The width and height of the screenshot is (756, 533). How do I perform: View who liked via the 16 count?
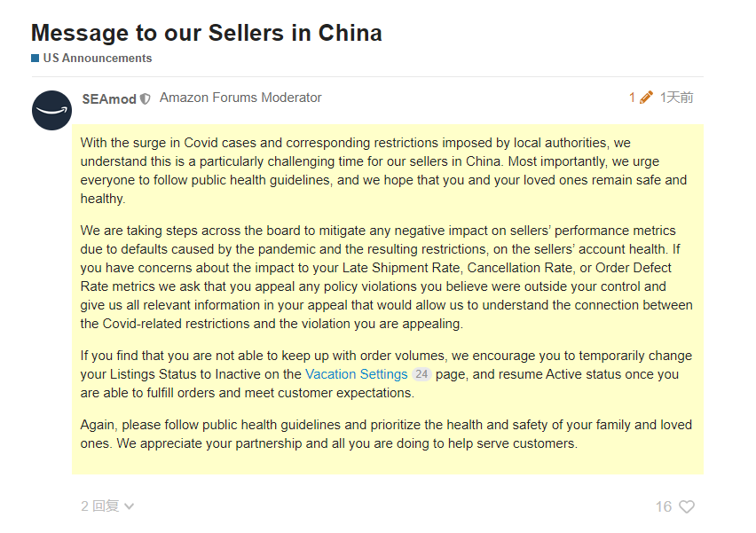[x=663, y=506]
